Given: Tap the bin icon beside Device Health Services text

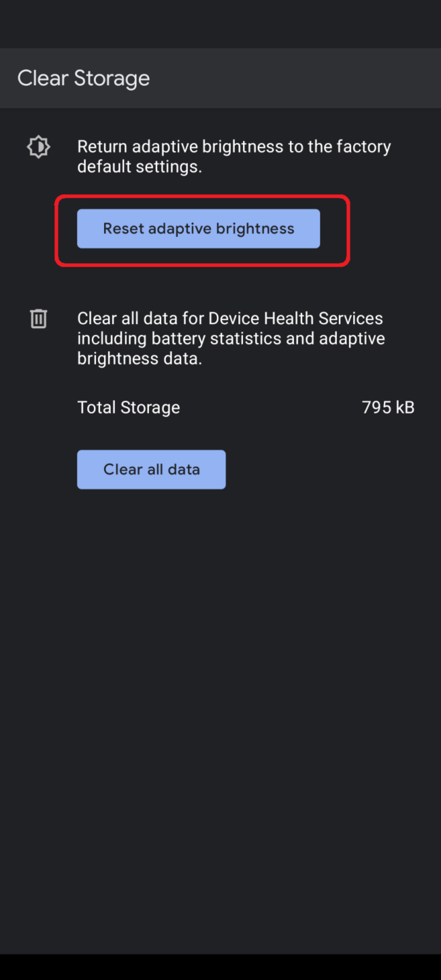Looking at the screenshot, I should coord(38,318).
